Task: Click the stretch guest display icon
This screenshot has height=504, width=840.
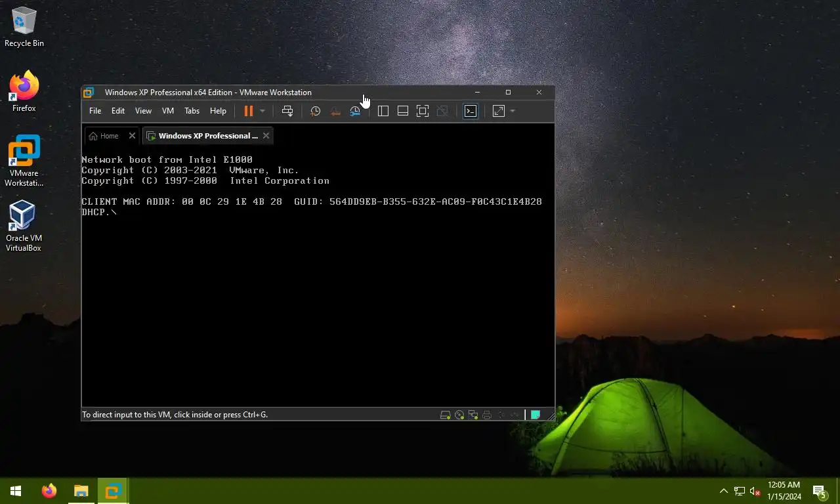Action: tap(499, 111)
